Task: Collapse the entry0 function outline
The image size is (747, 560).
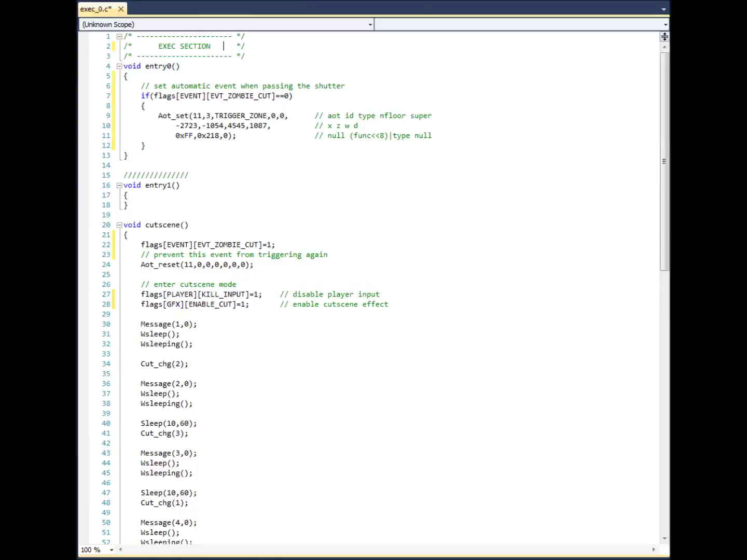Action: point(119,66)
